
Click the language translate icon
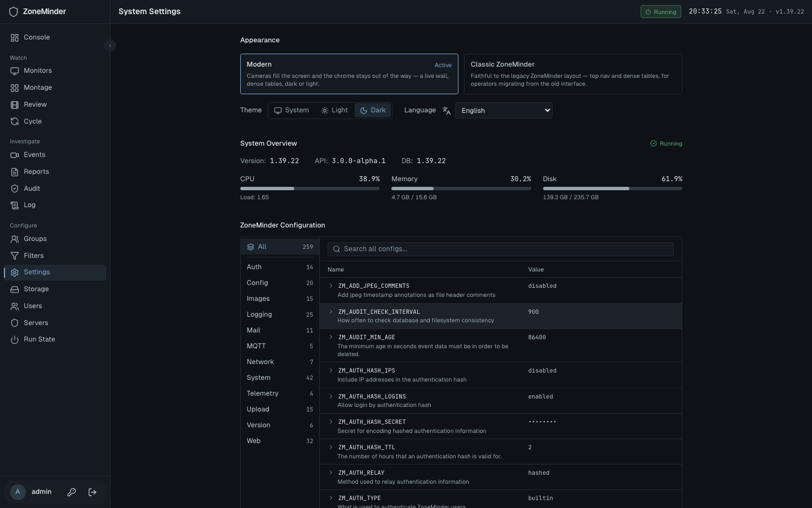[447, 111]
